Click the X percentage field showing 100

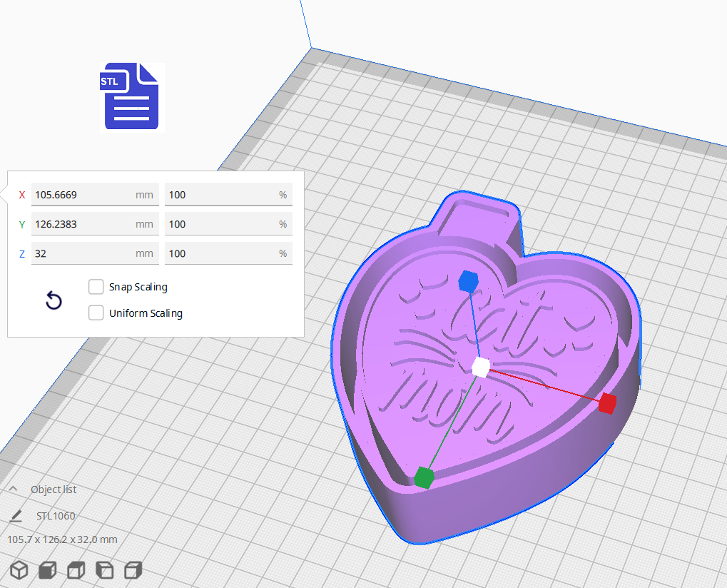[228, 194]
